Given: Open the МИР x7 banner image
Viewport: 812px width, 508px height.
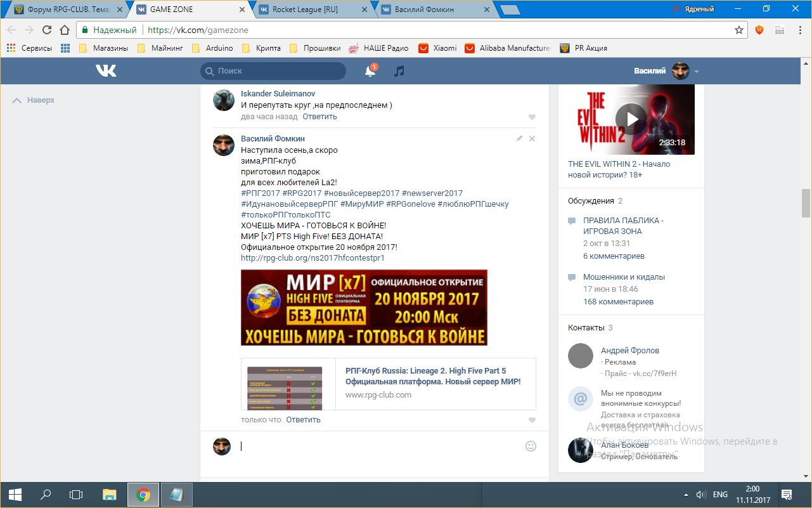Looking at the screenshot, I should click(x=364, y=308).
